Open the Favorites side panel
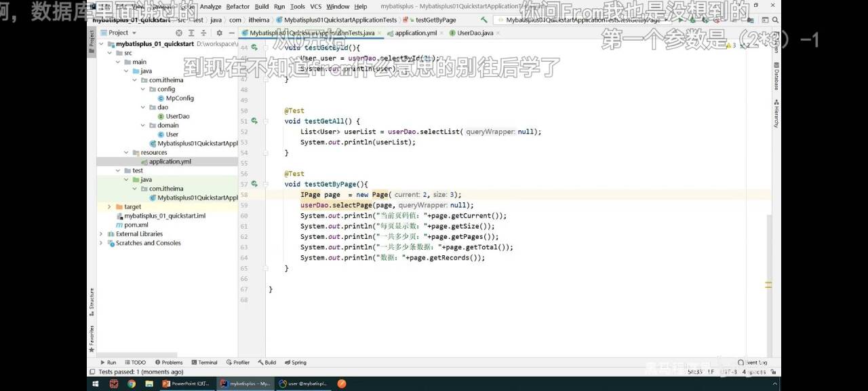Screen dimensions: 868x391 point(92,338)
